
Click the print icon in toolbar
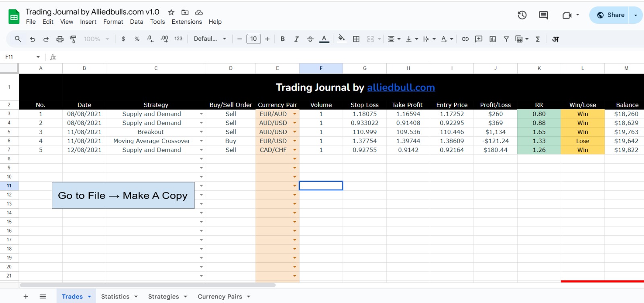60,39
